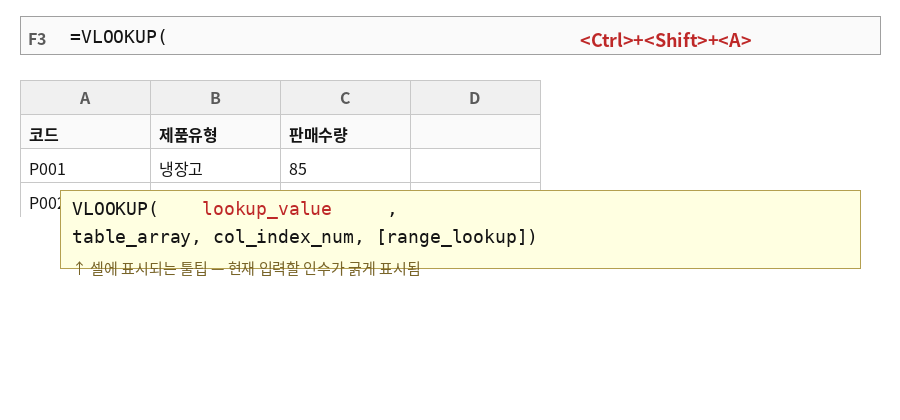Click VLOOKUP function name in tooltip
900x420 pixels.
coord(110,209)
